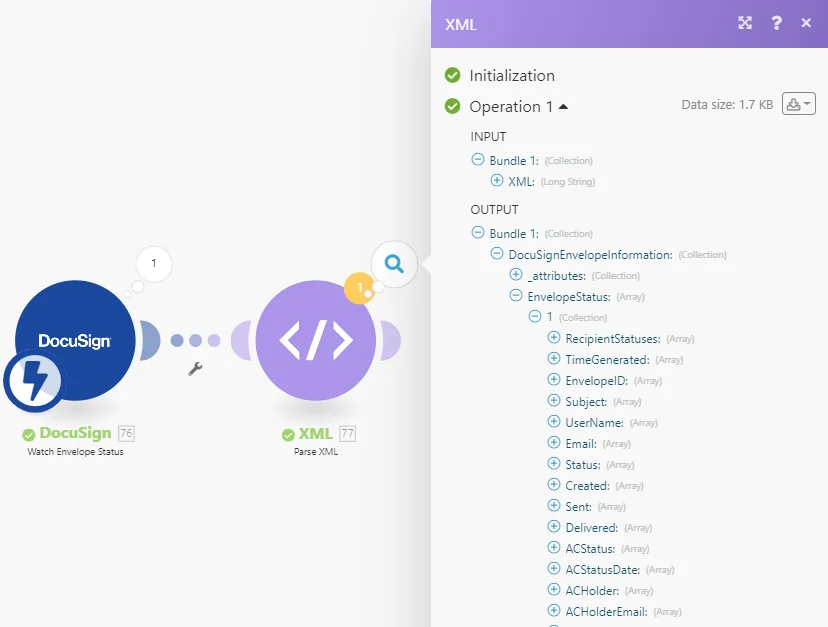Expand Sent array
The height and width of the screenshot is (627, 828).
[x=553, y=506]
